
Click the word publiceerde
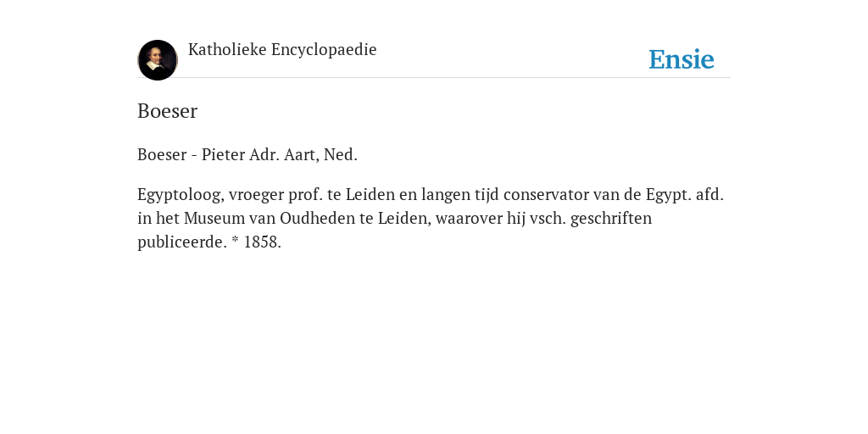click(x=182, y=242)
